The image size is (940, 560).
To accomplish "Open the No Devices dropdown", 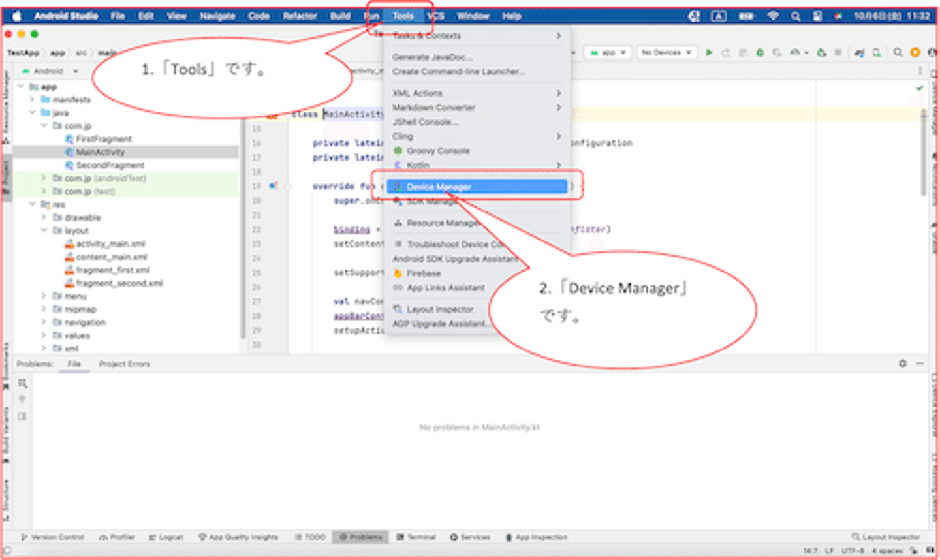I will (666, 52).
